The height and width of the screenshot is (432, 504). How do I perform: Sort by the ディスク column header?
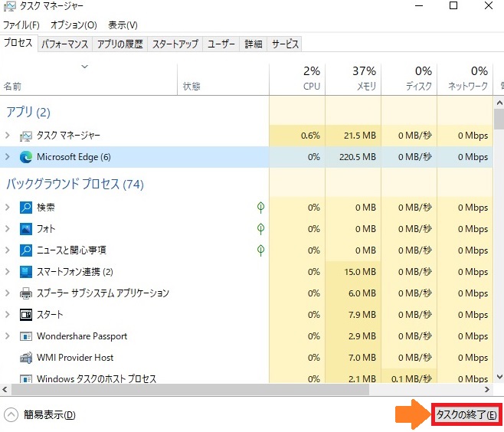[x=409, y=79]
